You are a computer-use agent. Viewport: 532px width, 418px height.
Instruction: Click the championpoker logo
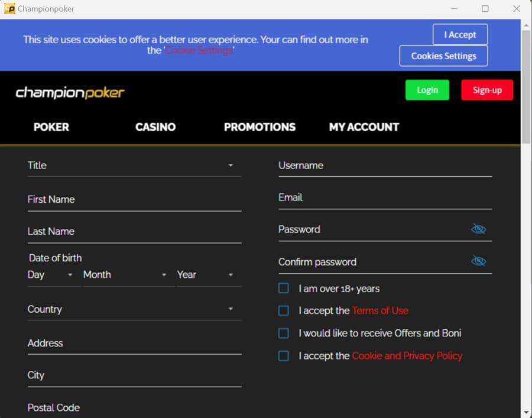click(70, 90)
